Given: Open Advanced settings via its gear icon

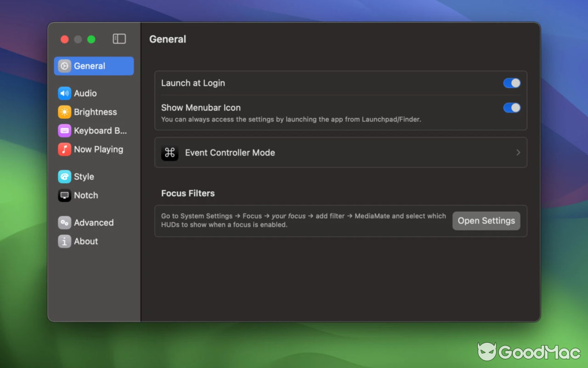Looking at the screenshot, I should tap(64, 222).
